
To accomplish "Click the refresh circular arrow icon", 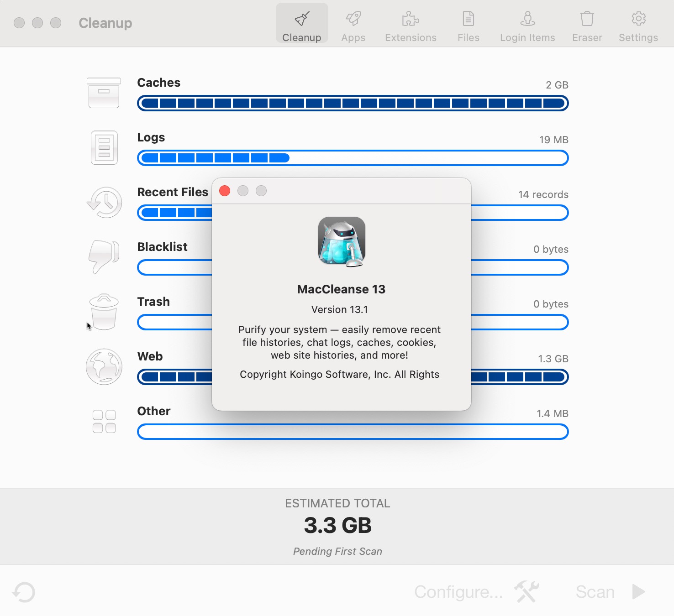I will pyautogui.click(x=24, y=592).
